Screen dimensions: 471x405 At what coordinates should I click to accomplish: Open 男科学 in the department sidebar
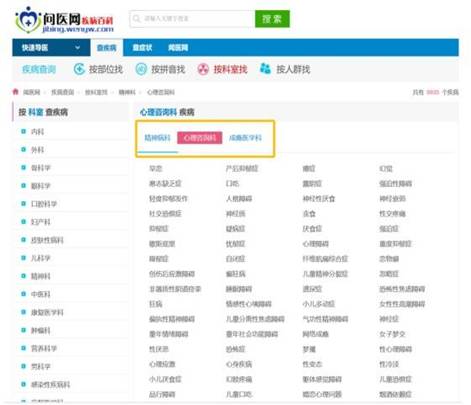point(41,366)
